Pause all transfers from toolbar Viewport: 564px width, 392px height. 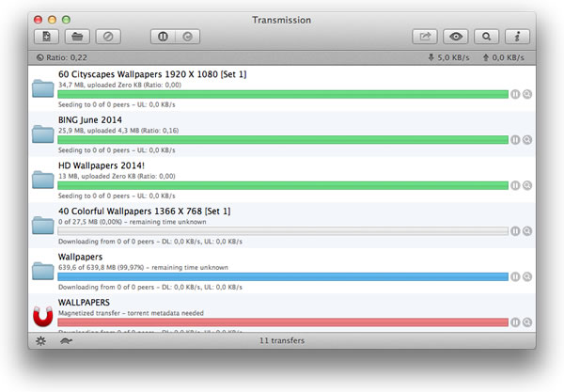click(x=163, y=37)
